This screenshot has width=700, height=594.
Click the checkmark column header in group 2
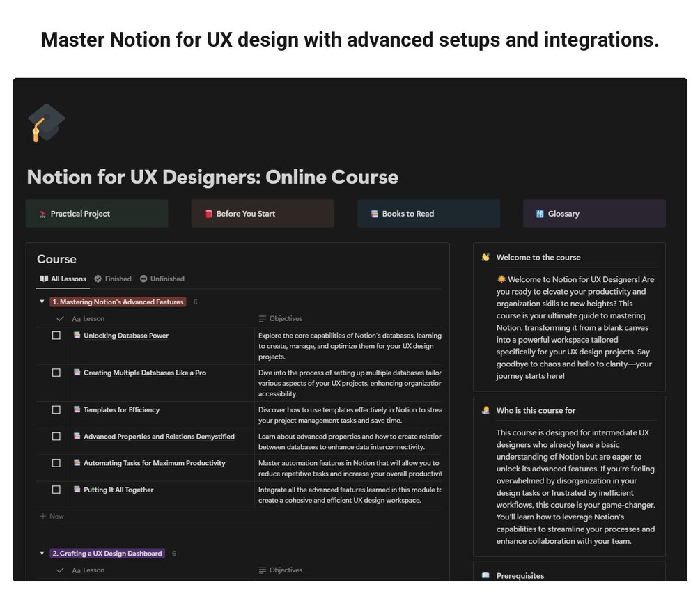click(61, 570)
